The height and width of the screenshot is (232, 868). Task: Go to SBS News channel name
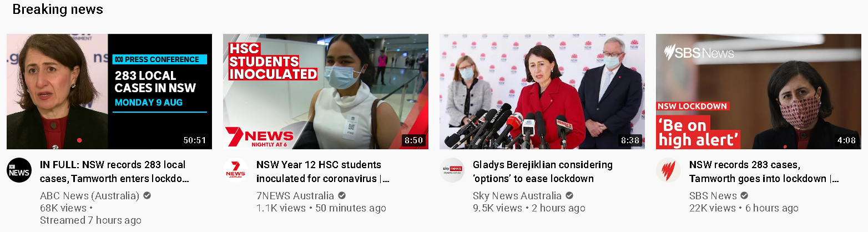coord(713,196)
